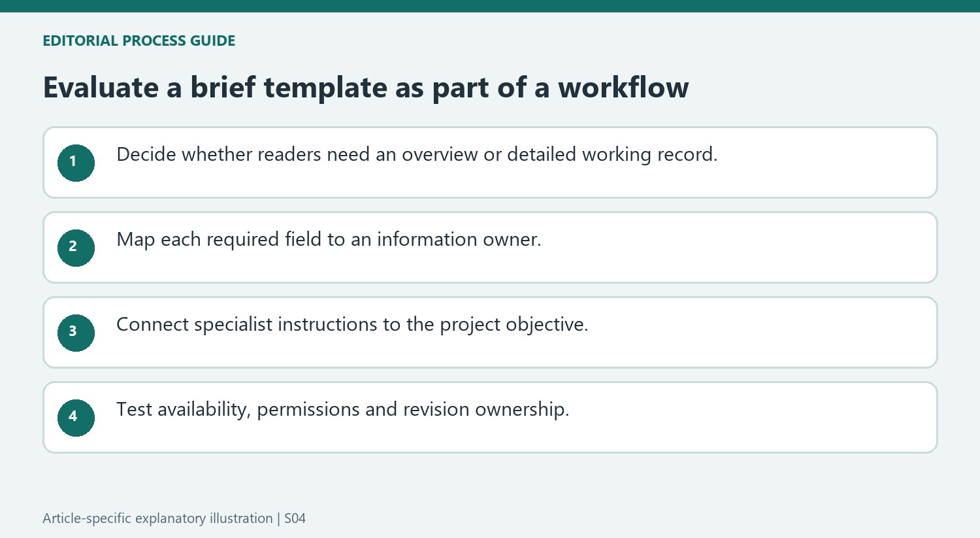Click the step 2 number circle
980x538 pixels.
tap(76, 248)
